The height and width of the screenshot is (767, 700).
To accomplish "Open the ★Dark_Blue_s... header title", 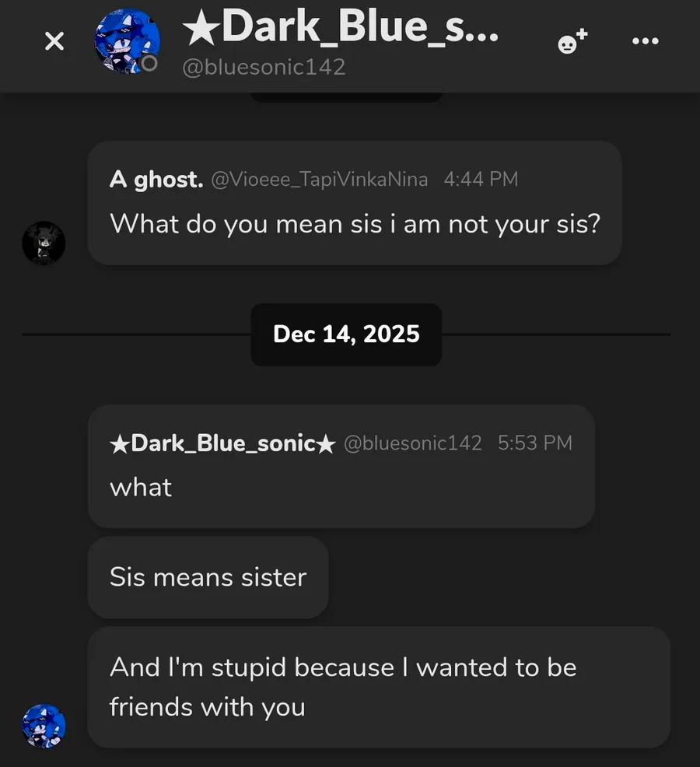I will click(x=341, y=30).
